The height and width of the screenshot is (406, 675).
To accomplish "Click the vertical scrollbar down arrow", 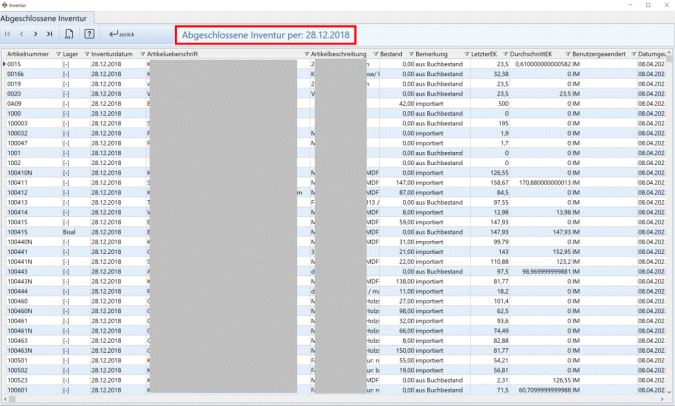I will tap(669, 392).
